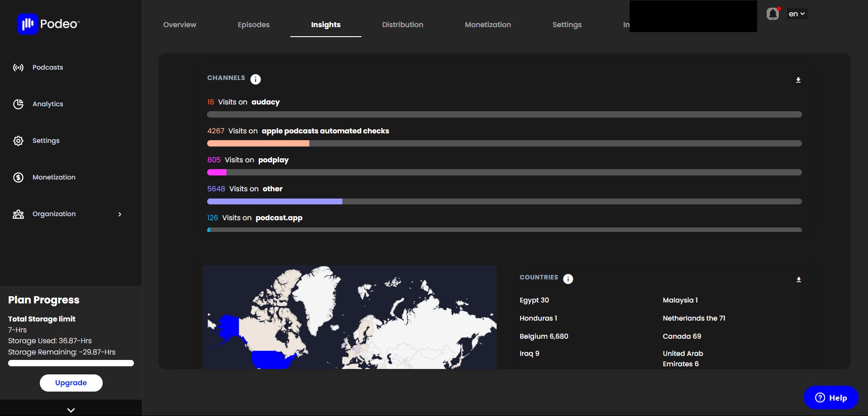Open the Analytics sidebar link
868x416 pixels.
[47, 104]
